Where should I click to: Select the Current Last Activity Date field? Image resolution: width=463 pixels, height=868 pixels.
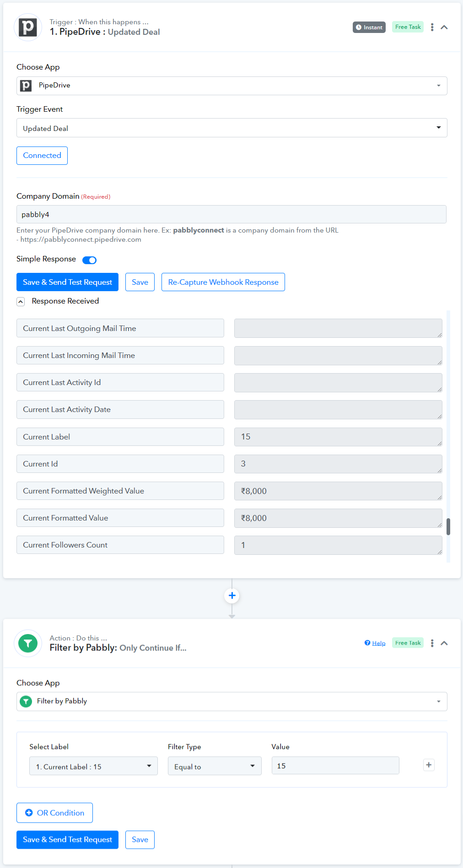[120, 409]
